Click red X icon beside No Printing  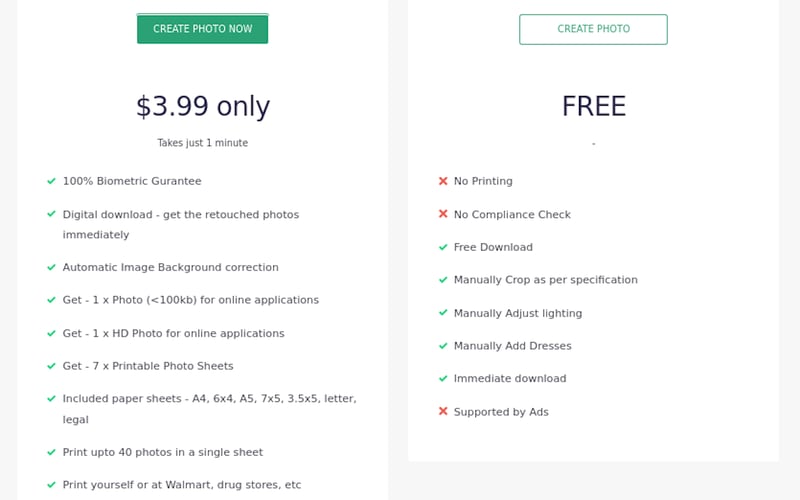click(x=443, y=181)
